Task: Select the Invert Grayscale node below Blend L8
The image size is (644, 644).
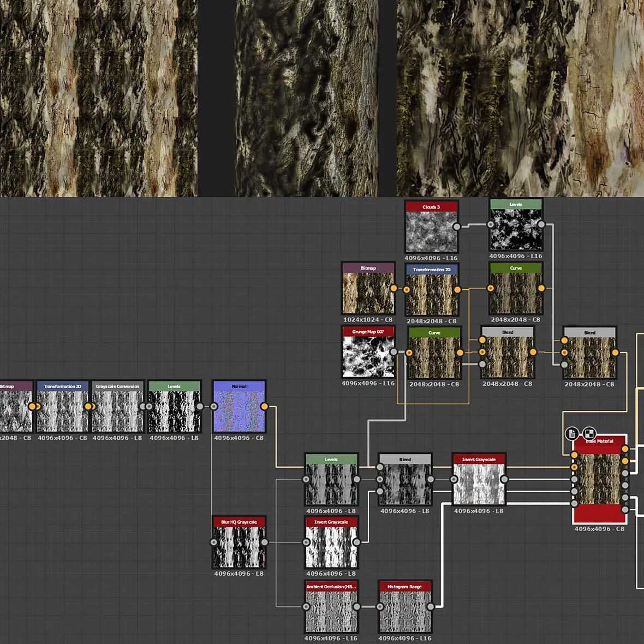Action: coord(331,542)
